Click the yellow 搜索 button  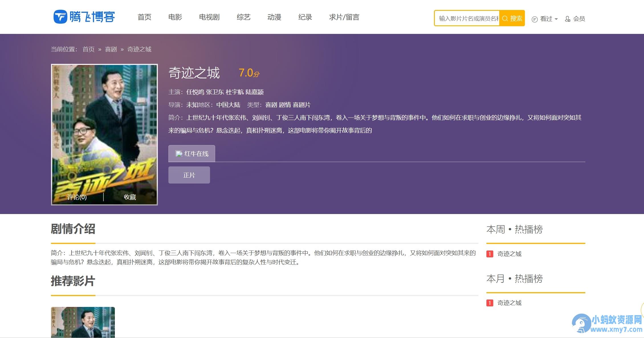pyautogui.click(x=512, y=18)
